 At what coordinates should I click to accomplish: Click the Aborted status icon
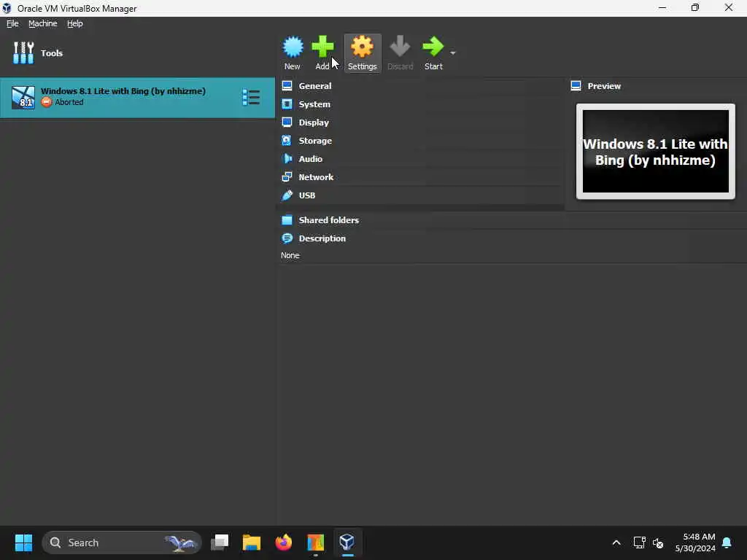[x=46, y=102]
